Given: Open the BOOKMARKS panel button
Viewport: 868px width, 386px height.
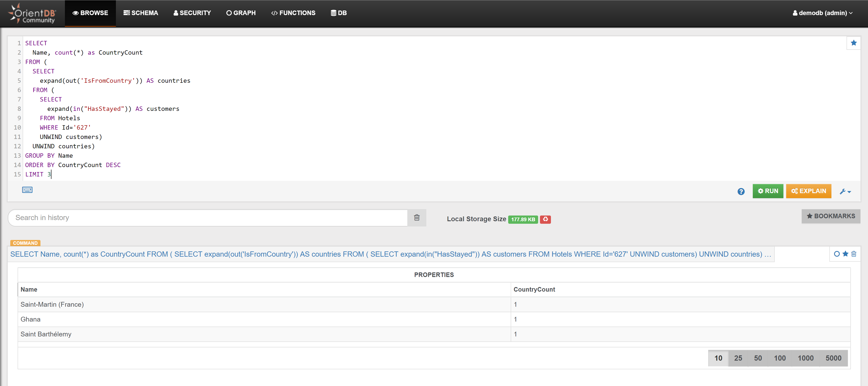Looking at the screenshot, I should pyautogui.click(x=831, y=216).
